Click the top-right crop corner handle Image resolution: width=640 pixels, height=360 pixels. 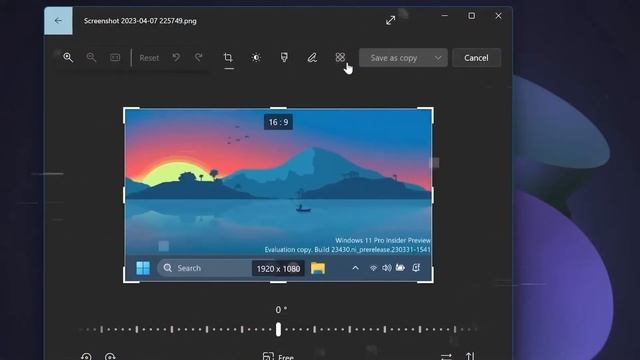(x=431, y=110)
